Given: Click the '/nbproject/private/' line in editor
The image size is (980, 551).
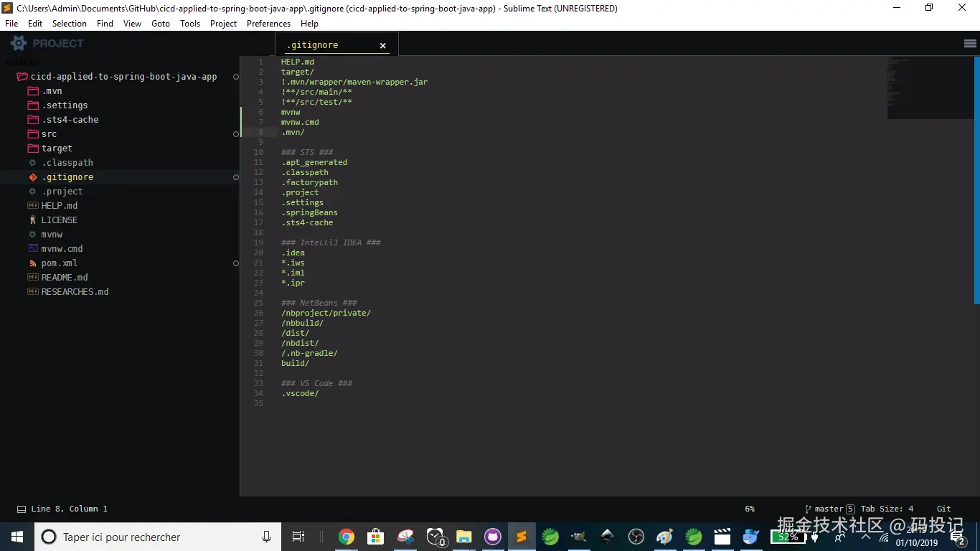Looking at the screenshot, I should coord(326,313).
